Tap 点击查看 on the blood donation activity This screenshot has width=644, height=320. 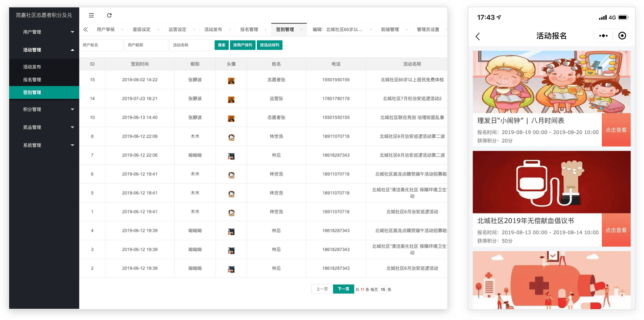click(616, 230)
